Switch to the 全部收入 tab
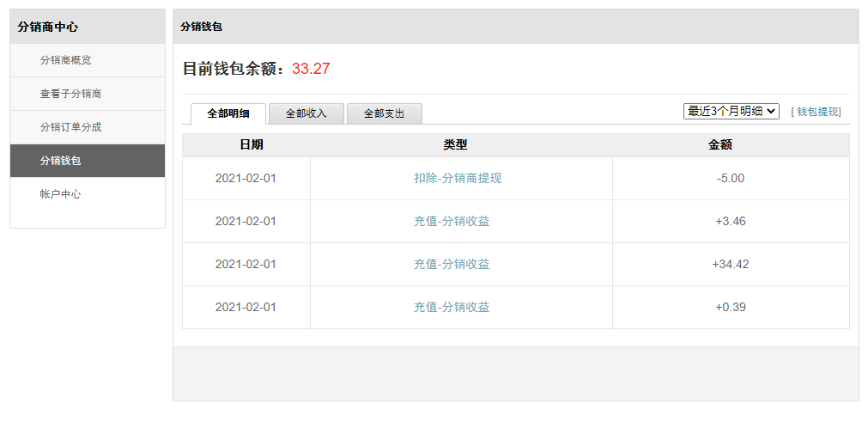Image resolution: width=868 pixels, height=422 pixels. [307, 113]
